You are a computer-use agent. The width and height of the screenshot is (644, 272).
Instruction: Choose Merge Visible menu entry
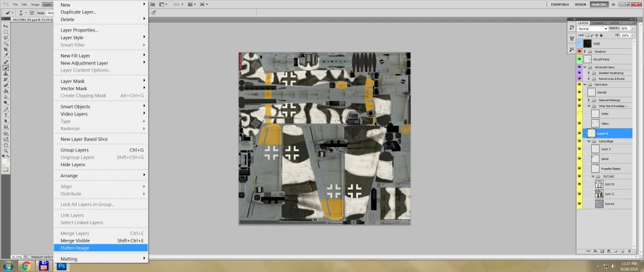click(100, 241)
